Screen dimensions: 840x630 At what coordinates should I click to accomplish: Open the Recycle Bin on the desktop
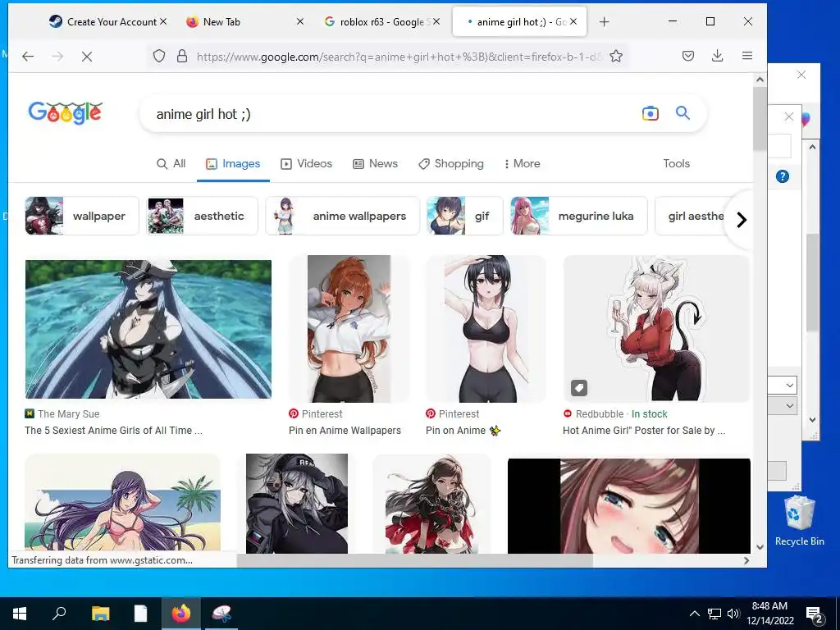coord(799,521)
